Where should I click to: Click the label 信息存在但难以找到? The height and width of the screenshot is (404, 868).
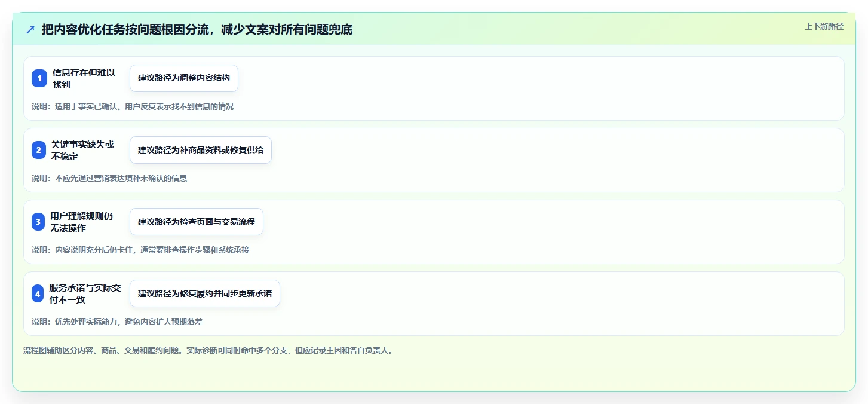point(84,78)
